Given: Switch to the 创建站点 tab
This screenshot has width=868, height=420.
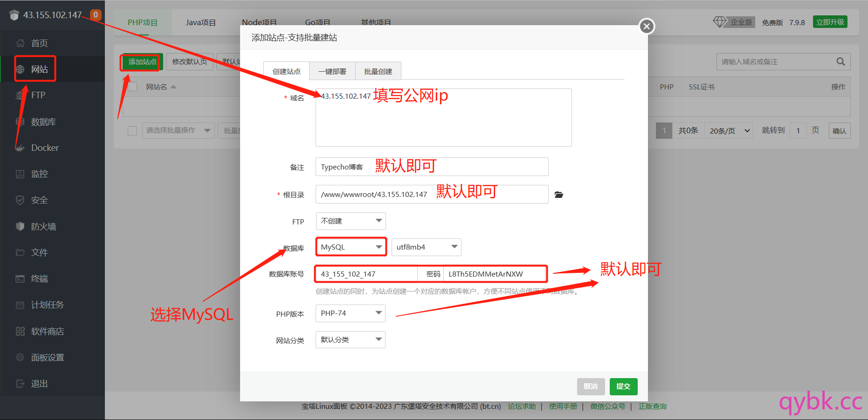Looking at the screenshot, I should click(x=286, y=71).
